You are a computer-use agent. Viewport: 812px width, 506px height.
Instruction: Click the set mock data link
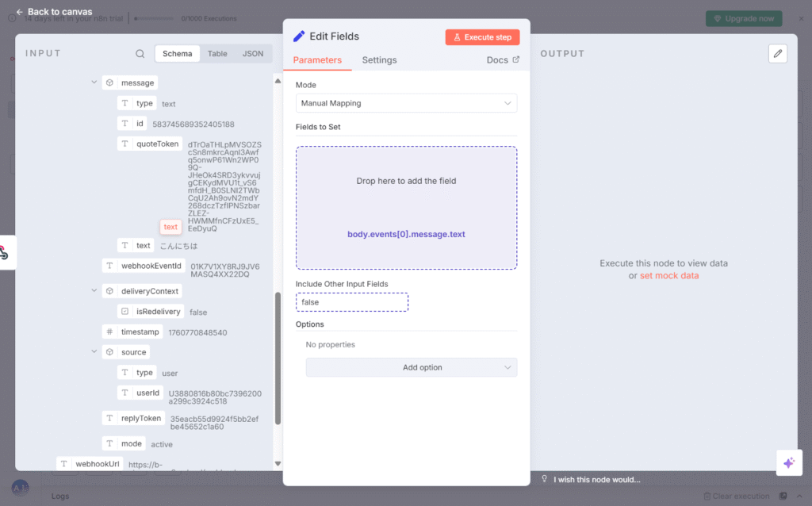point(669,276)
